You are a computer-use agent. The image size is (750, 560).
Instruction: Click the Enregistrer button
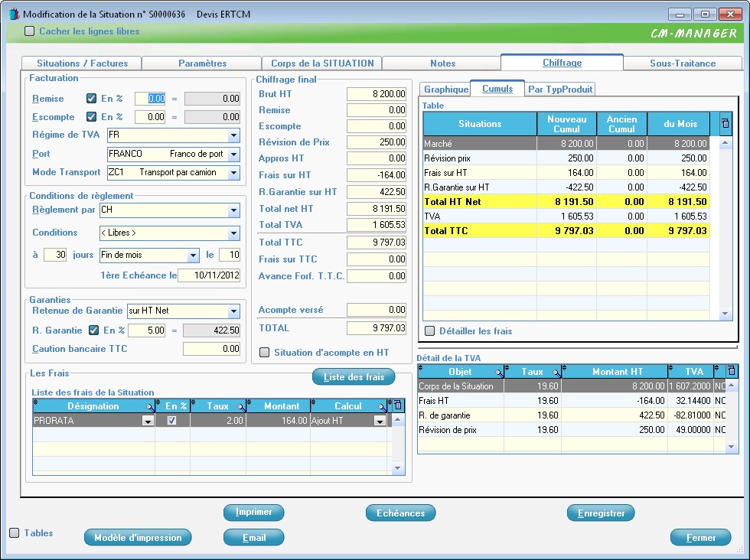[601, 513]
